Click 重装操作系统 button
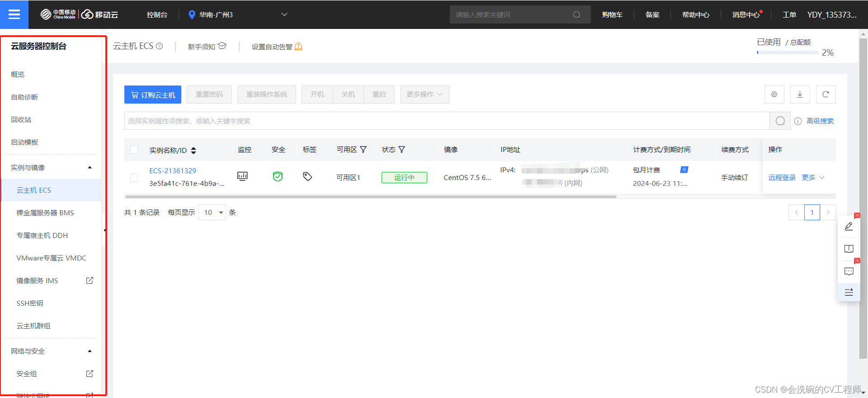 (267, 95)
